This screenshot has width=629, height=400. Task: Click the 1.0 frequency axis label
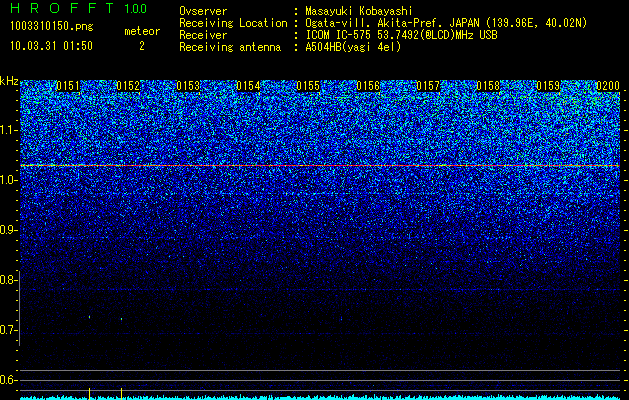tap(8, 181)
